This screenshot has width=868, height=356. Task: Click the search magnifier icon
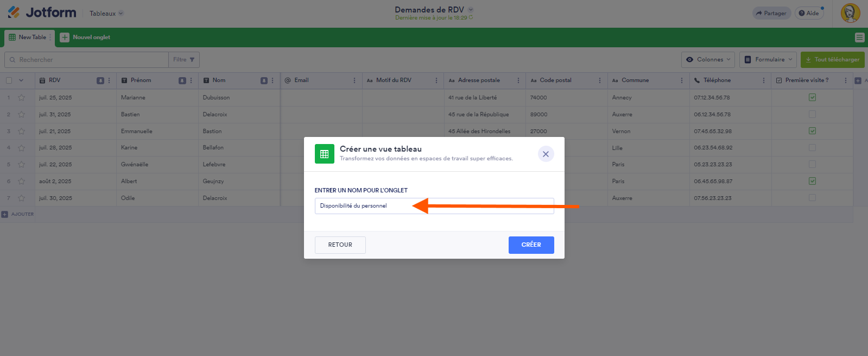[x=12, y=60]
